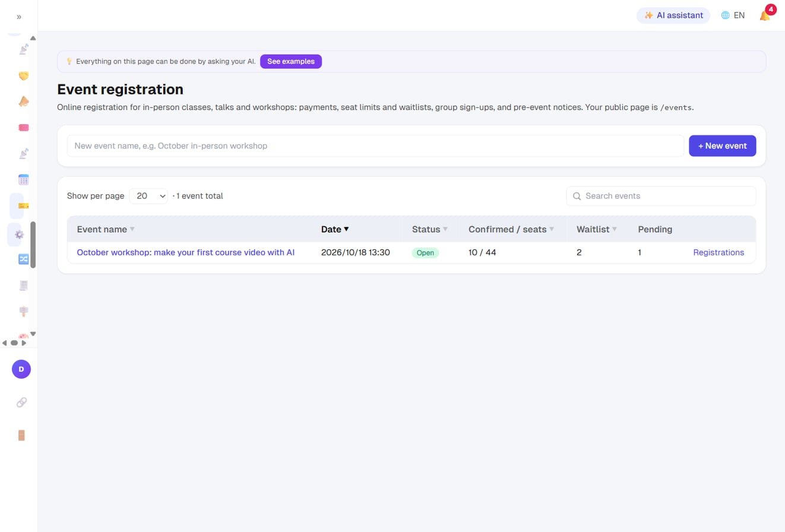Click the sidebar scroll-down arrow
The height and width of the screenshot is (532, 785).
[33, 334]
